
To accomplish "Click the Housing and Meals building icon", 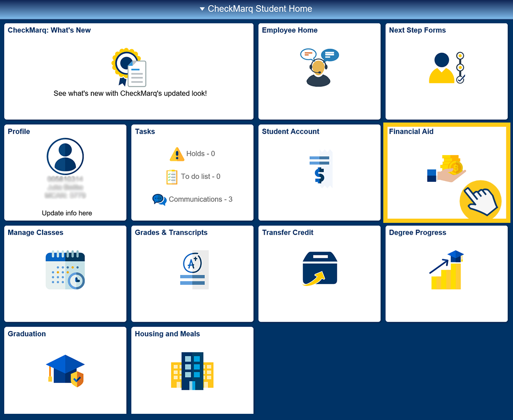I will tap(192, 371).
